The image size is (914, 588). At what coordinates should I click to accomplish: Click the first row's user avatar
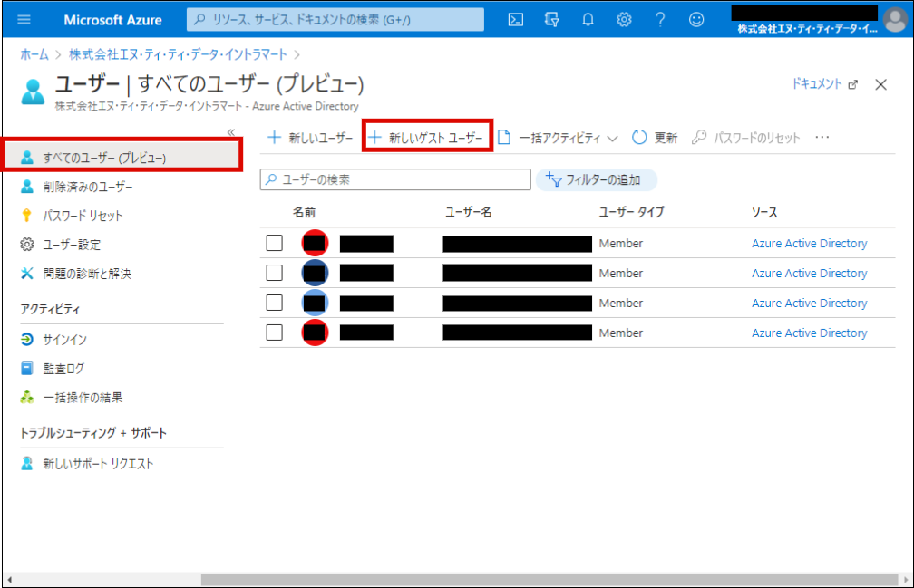[315, 243]
